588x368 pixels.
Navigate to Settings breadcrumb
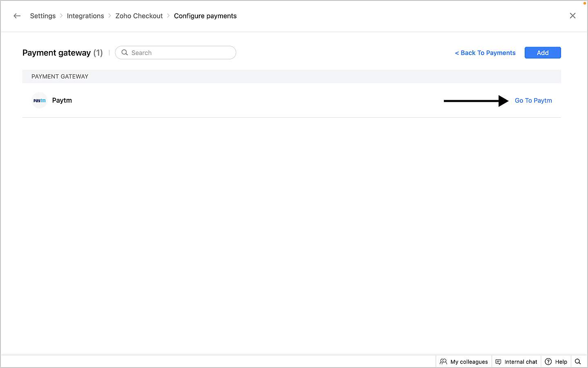coord(43,16)
